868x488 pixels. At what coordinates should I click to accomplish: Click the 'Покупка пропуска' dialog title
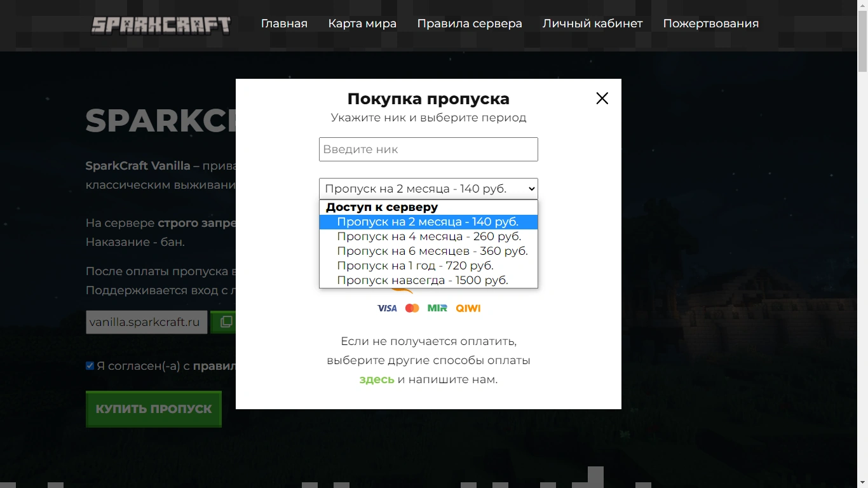coord(428,98)
